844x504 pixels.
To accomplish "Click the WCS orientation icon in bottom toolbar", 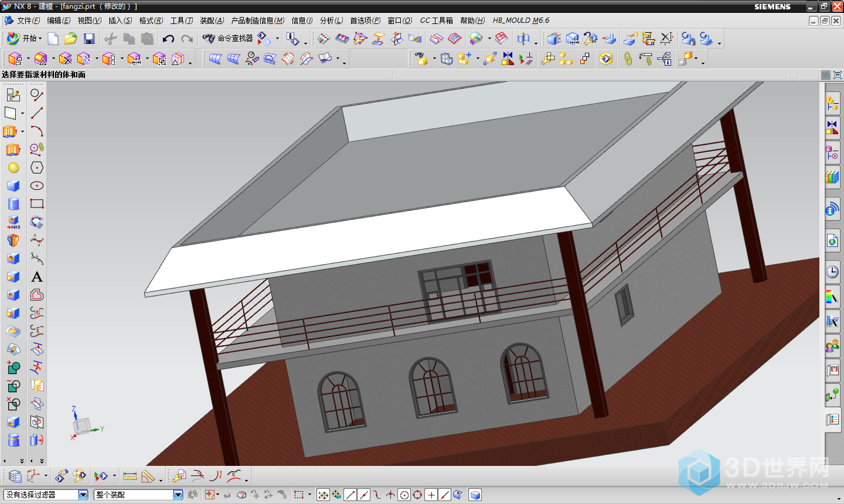I will tap(33, 476).
